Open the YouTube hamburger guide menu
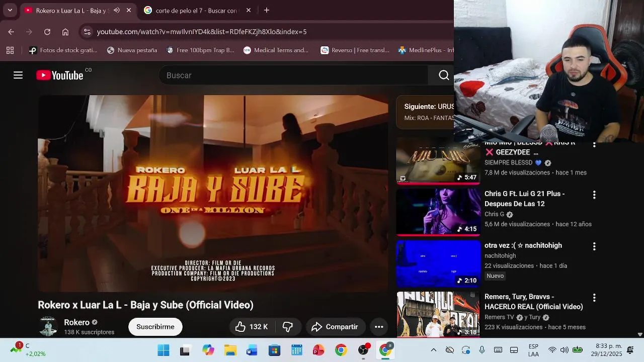Viewport: 644px width, 362px height. (x=18, y=75)
